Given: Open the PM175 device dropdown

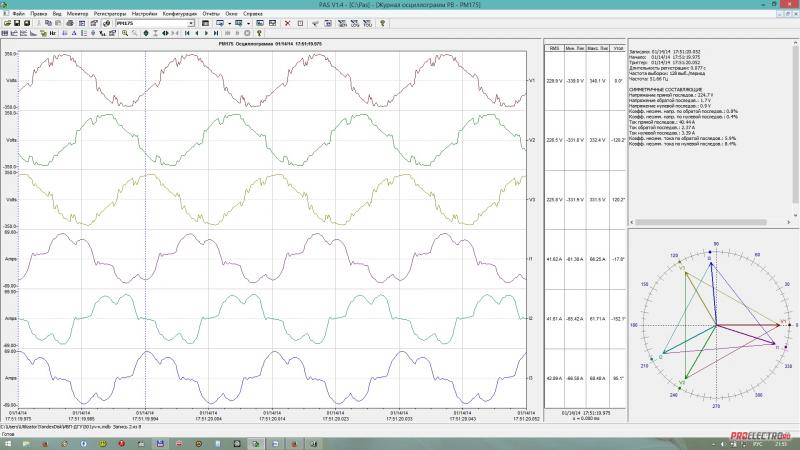Looking at the screenshot, I should 191,23.
